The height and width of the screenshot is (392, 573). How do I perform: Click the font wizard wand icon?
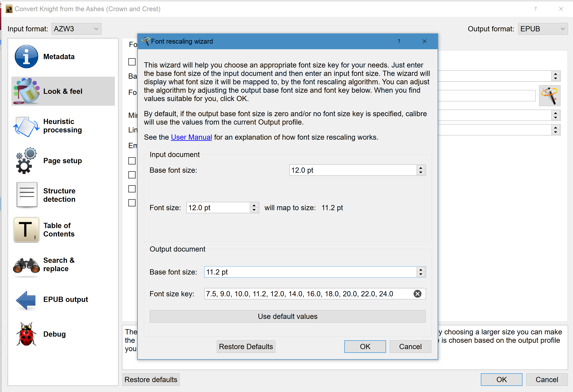click(549, 96)
